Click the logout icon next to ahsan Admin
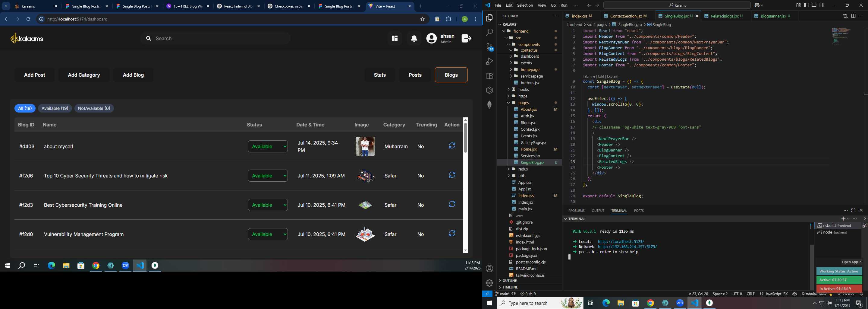Viewport: 868px width, 309px height. click(466, 38)
